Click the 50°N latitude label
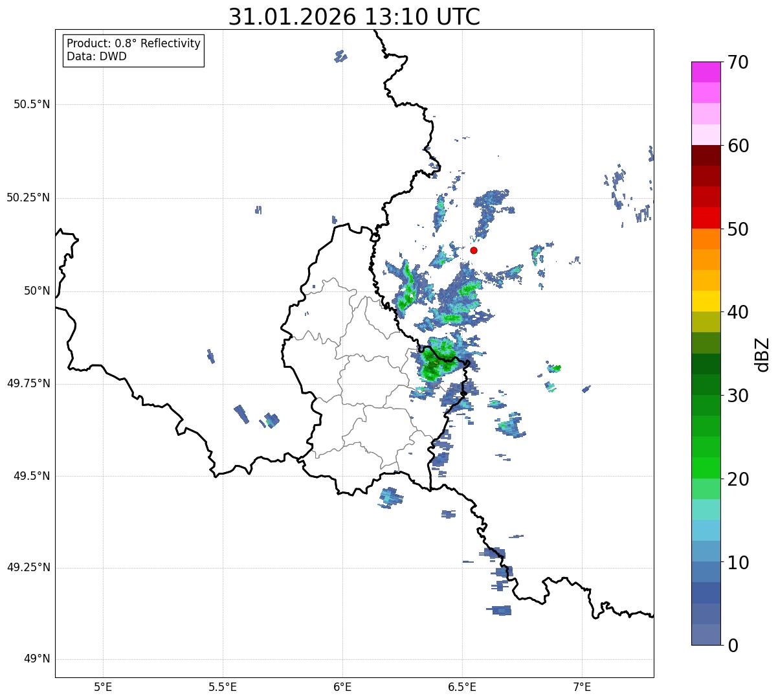The image size is (778, 700). tap(37, 291)
